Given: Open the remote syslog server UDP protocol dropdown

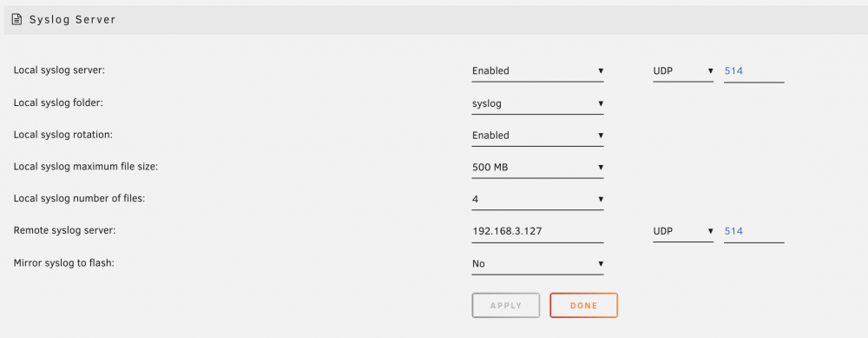Looking at the screenshot, I should (x=683, y=232).
